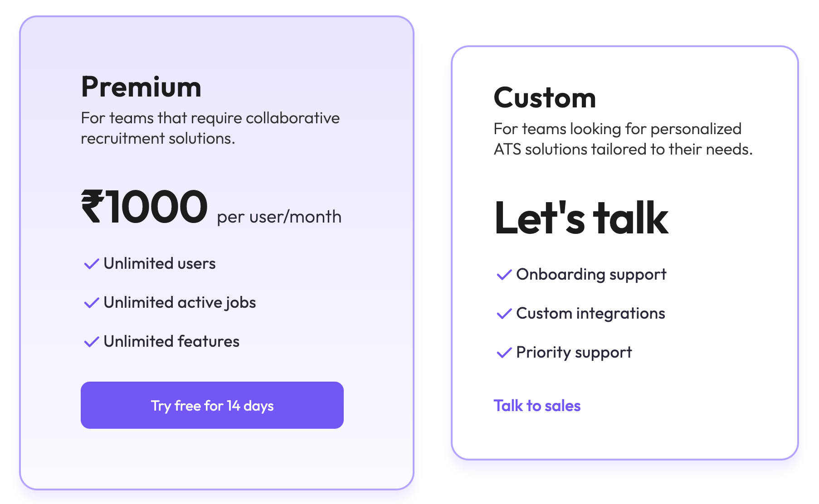This screenshot has height=504, width=819.
Task: Select the Premium plan heading
Action: click(141, 87)
